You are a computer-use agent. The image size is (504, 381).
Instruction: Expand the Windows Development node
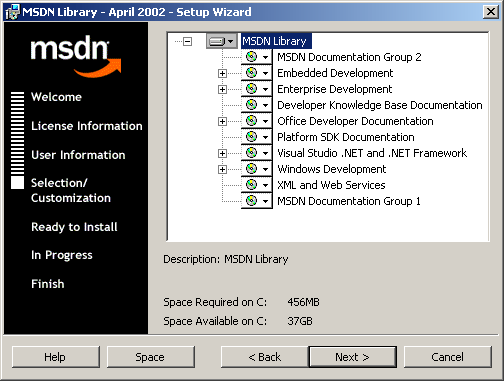coord(222,169)
